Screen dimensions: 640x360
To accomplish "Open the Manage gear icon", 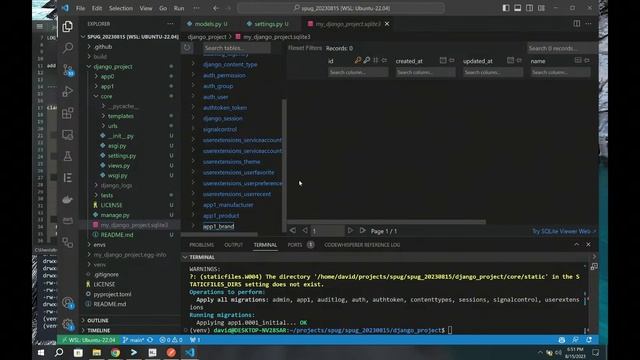I will click(x=68, y=324).
